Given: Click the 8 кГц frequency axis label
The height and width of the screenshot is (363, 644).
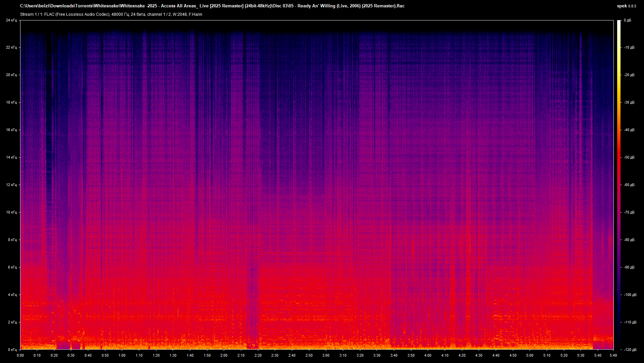Looking at the screenshot, I should tap(12, 240).
